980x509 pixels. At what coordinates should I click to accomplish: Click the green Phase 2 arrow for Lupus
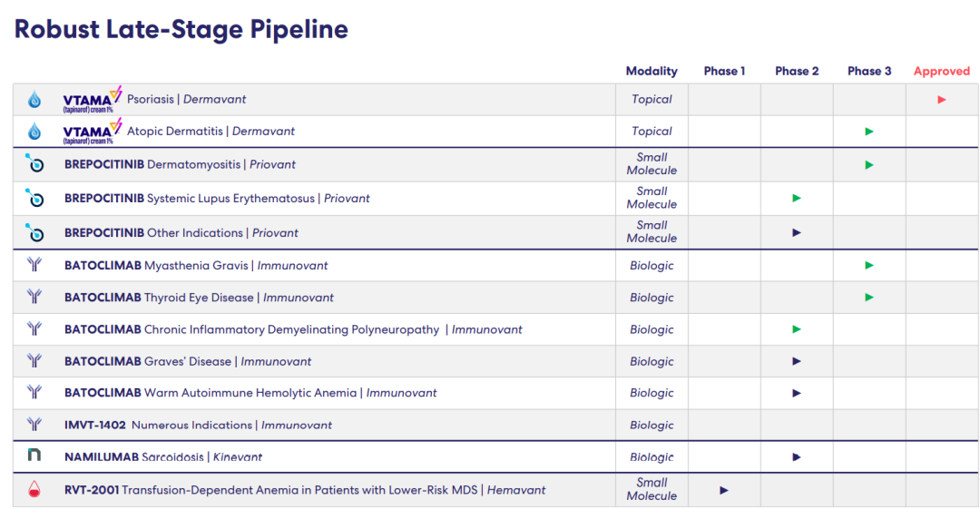tap(797, 198)
